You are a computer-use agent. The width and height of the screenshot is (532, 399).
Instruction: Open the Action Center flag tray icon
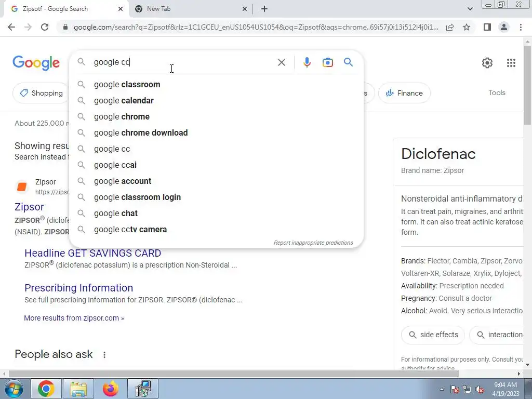point(455,390)
